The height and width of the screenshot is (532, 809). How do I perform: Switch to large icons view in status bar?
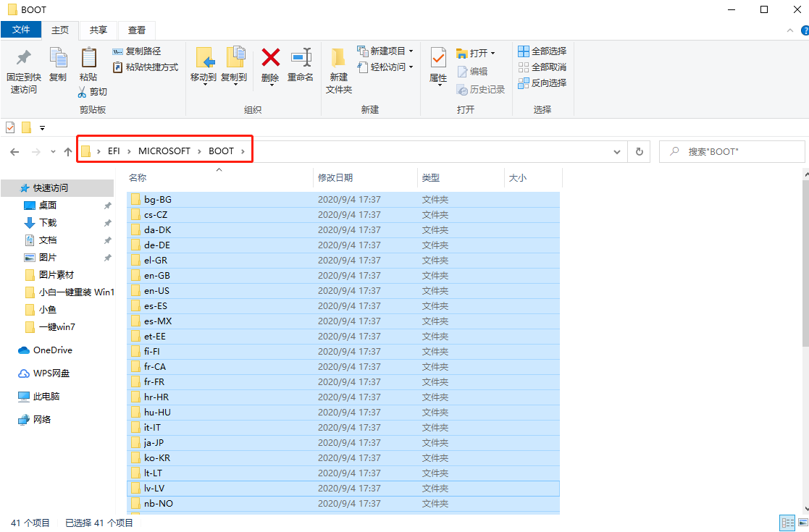(x=800, y=523)
